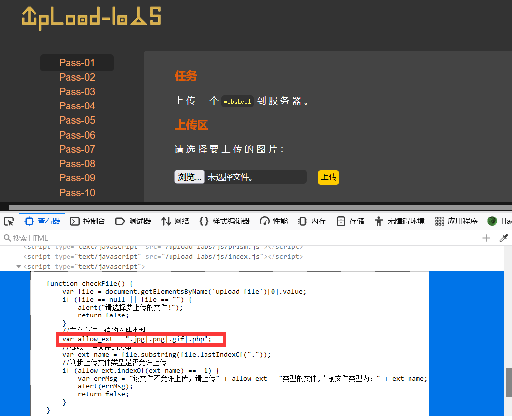
Task: Choose Pass-07 in the sidebar
Action: [77, 149]
